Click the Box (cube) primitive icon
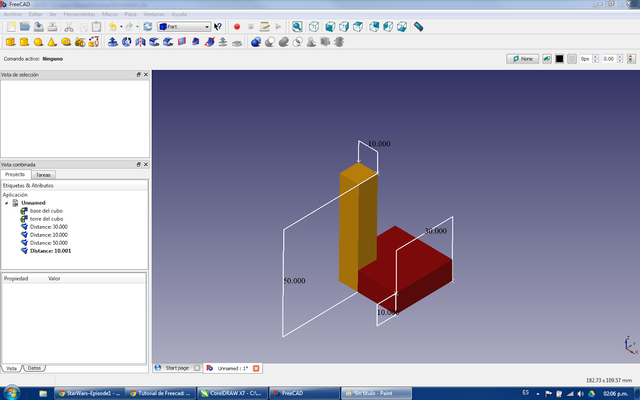Viewport: 640px width, 400px height. pyautogui.click(x=11, y=42)
